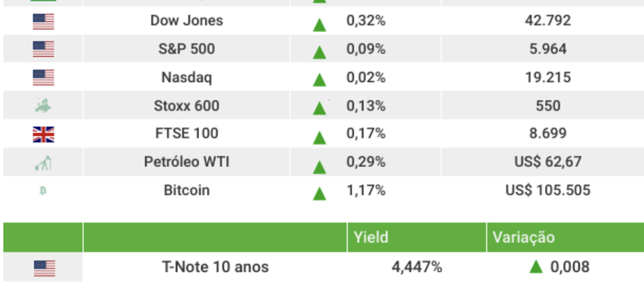Click the green up arrow in Bitcoin row
Screen dimensions: 644x291
coord(320,194)
